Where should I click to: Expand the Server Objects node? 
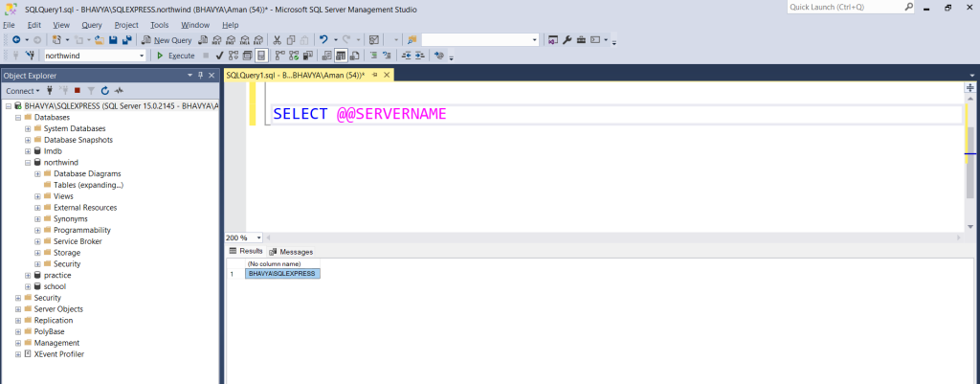click(x=18, y=309)
